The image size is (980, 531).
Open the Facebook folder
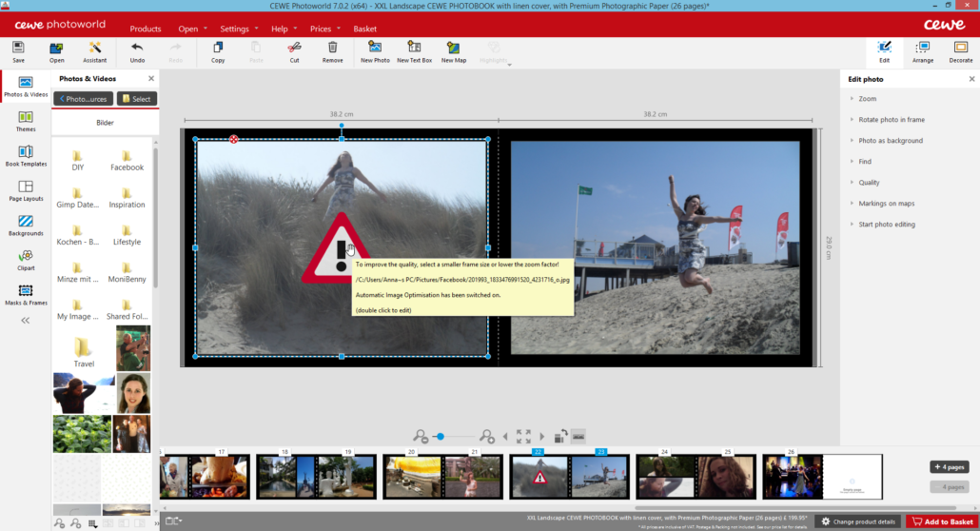[127, 161]
